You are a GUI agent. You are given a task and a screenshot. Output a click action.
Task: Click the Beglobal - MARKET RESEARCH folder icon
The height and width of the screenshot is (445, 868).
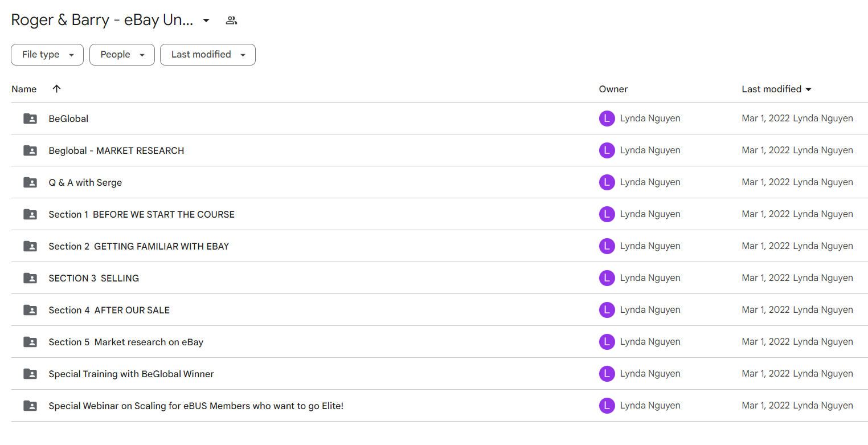[30, 150]
